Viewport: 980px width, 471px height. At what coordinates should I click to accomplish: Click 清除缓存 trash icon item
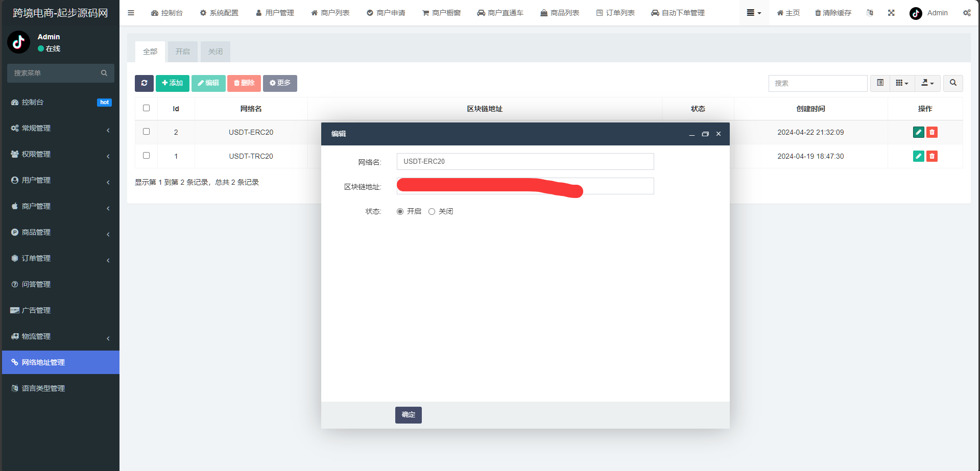(833, 13)
